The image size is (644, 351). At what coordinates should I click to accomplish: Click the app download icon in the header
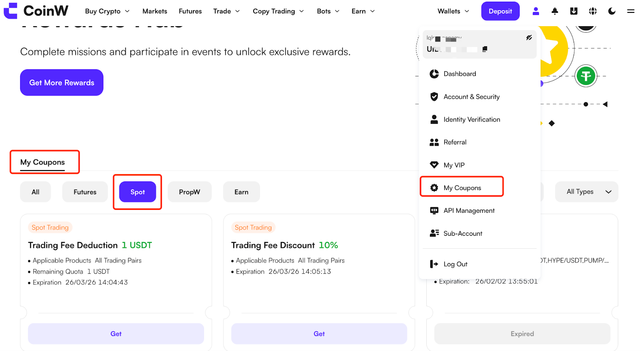[574, 11]
